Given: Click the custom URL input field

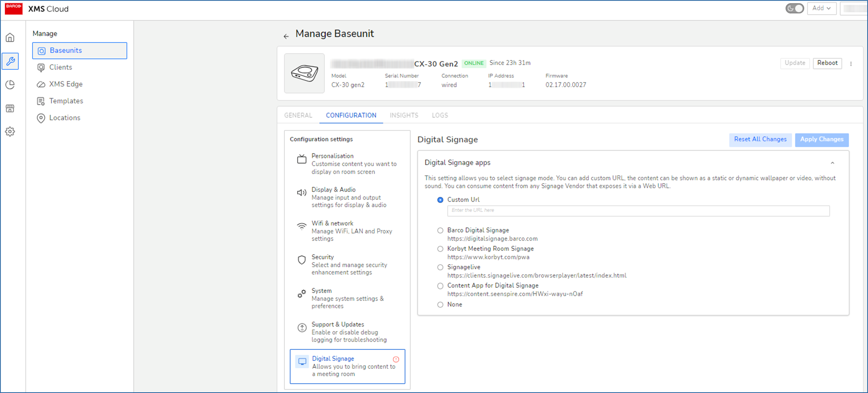Looking at the screenshot, I should (x=638, y=211).
